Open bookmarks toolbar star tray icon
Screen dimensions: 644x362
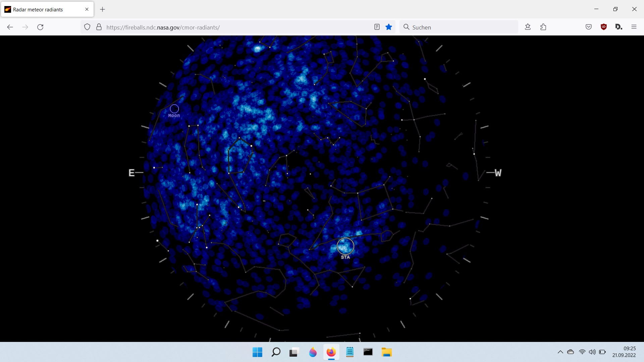(x=528, y=27)
